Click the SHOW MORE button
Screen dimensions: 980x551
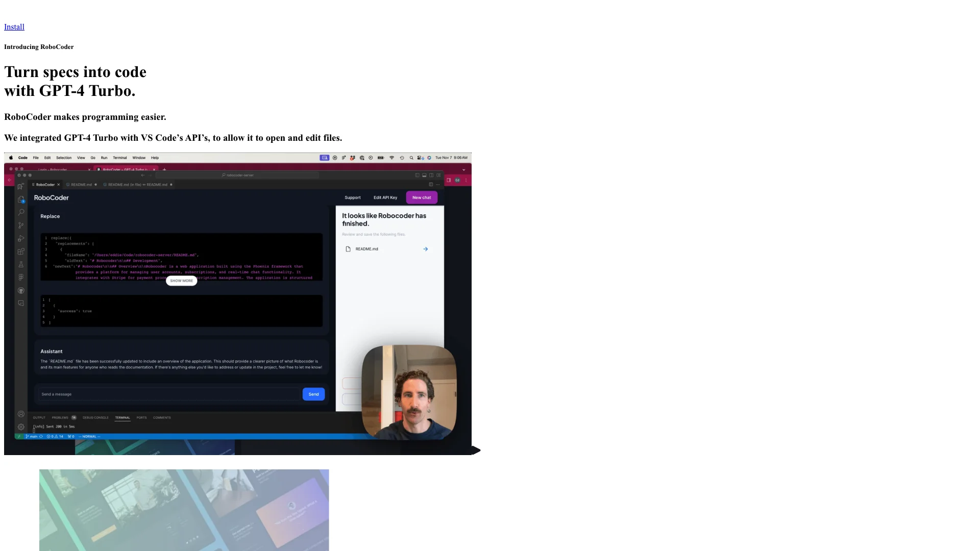pyautogui.click(x=182, y=281)
